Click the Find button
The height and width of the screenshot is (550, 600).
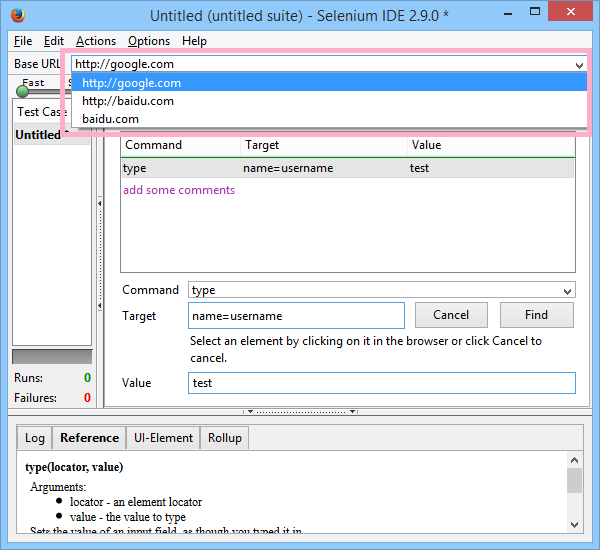tap(536, 315)
